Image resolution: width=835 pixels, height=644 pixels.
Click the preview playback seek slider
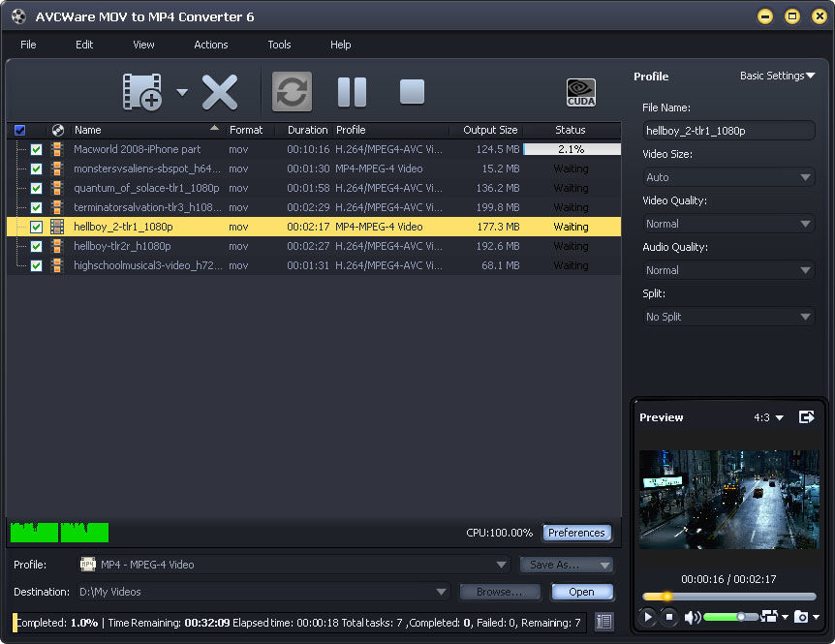click(728, 597)
